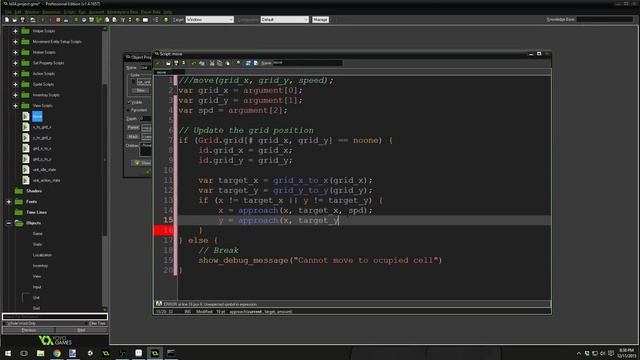Click the Previous search button

[x=29, y=330]
